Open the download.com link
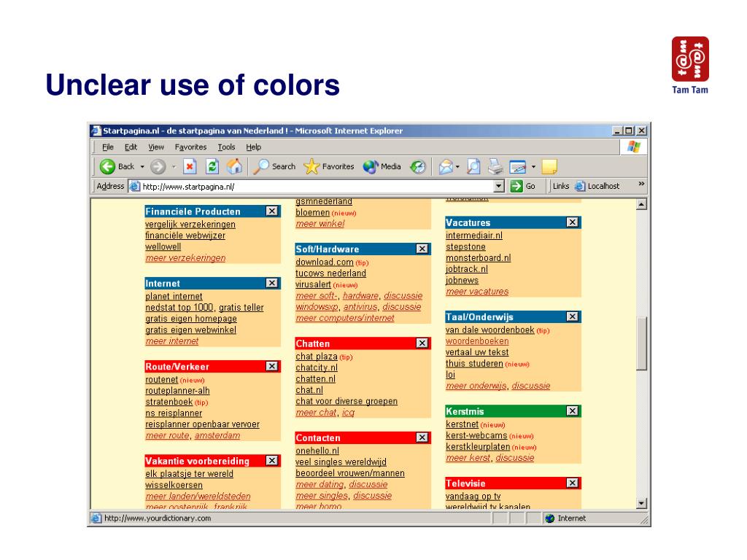The image size is (747, 560). tap(325, 262)
